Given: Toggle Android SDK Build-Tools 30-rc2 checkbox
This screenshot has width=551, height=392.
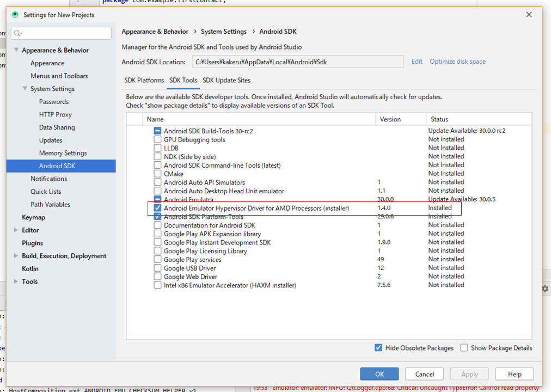Looking at the screenshot, I should [x=157, y=131].
